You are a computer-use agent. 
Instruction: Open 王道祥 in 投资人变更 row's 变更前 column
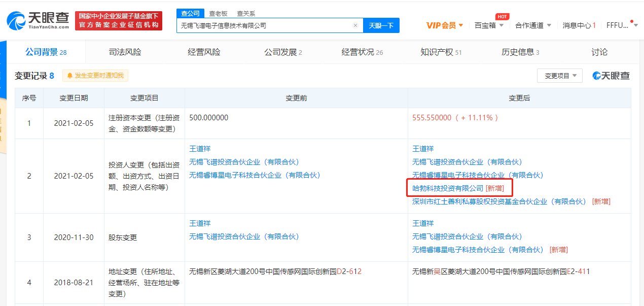[200, 149]
